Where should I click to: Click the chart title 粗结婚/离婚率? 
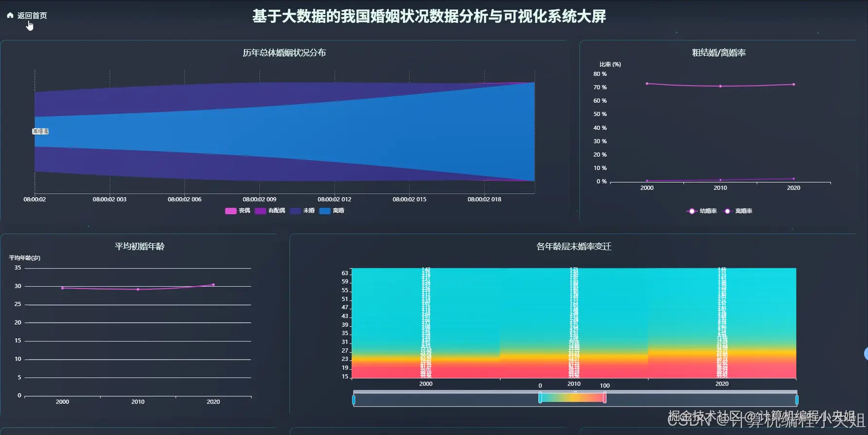pos(719,53)
